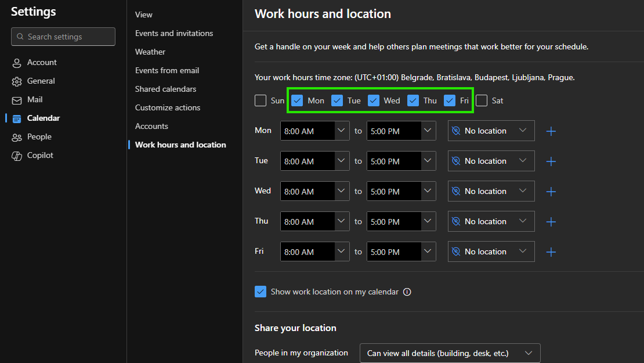
Task: Click the Mail envelope icon
Action: (17, 100)
